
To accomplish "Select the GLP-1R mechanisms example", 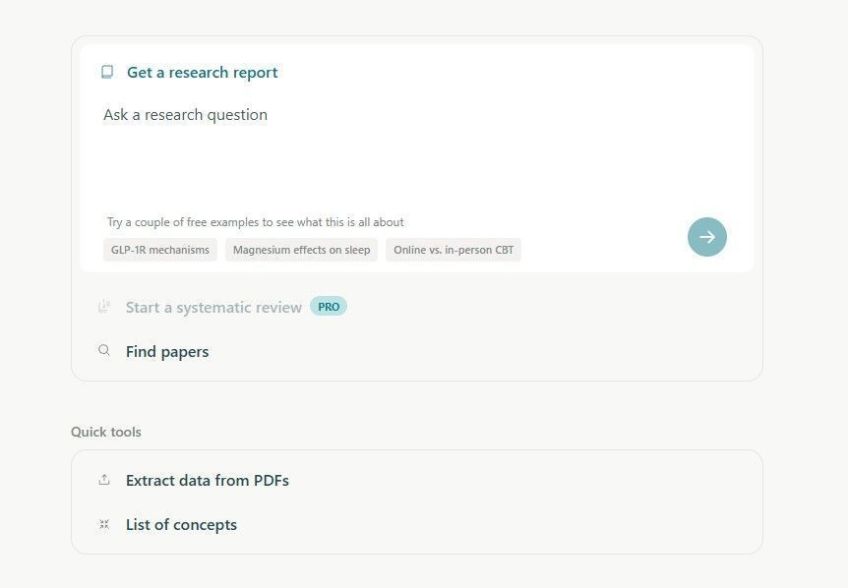I will [160, 250].
